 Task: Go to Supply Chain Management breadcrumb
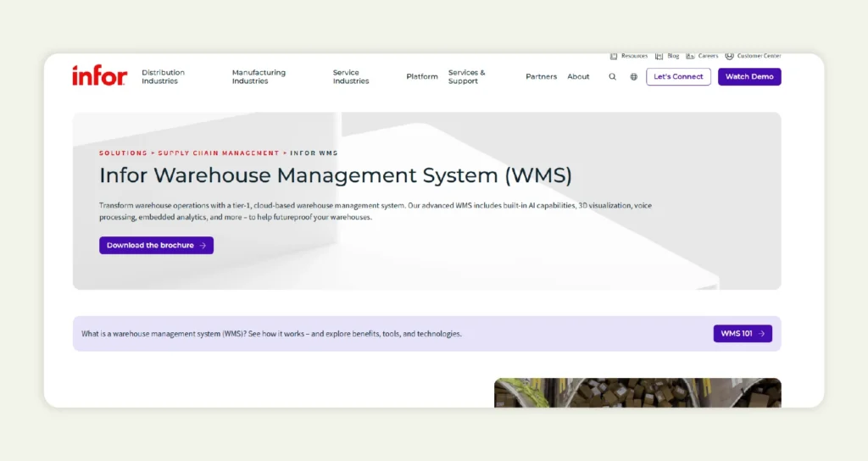click(x=219, y=153)
